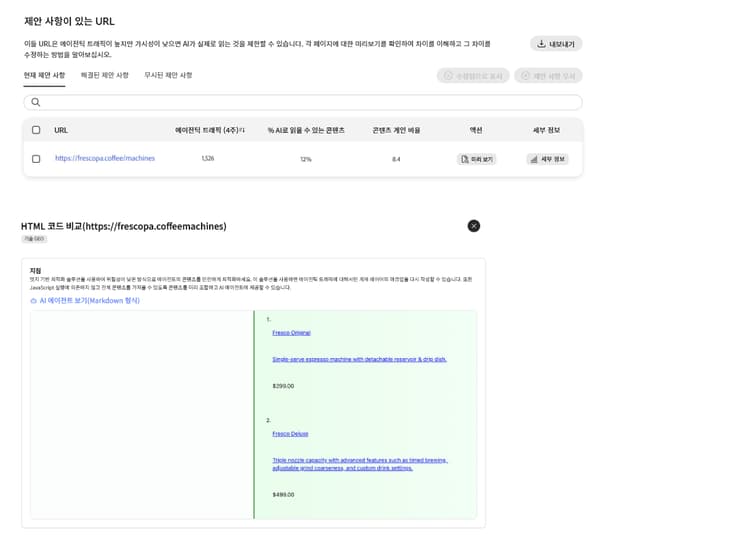Click the $499.00 price text
Screen dimensions: 750x538
(283, 494)
